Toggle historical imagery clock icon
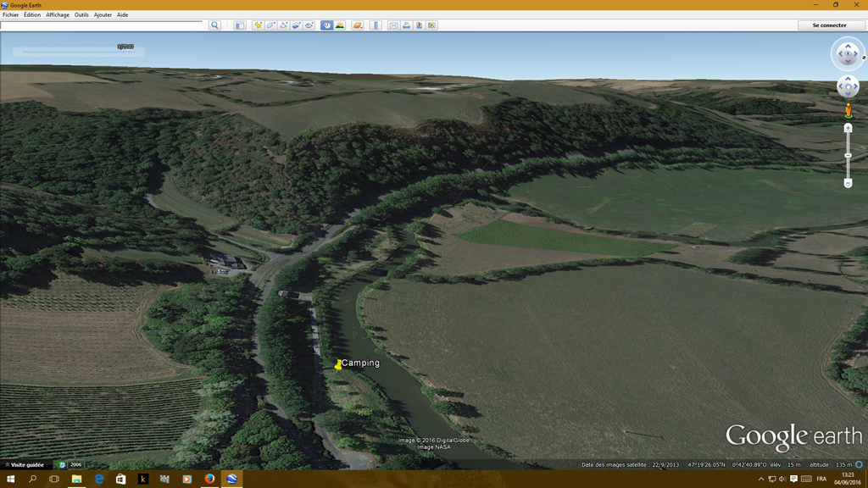 (326, 25)
